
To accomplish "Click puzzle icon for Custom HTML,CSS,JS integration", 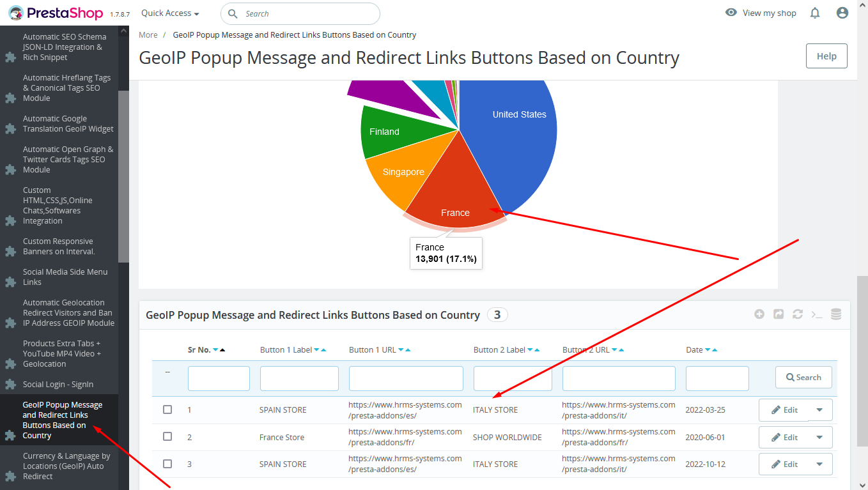I will point(10,220).
